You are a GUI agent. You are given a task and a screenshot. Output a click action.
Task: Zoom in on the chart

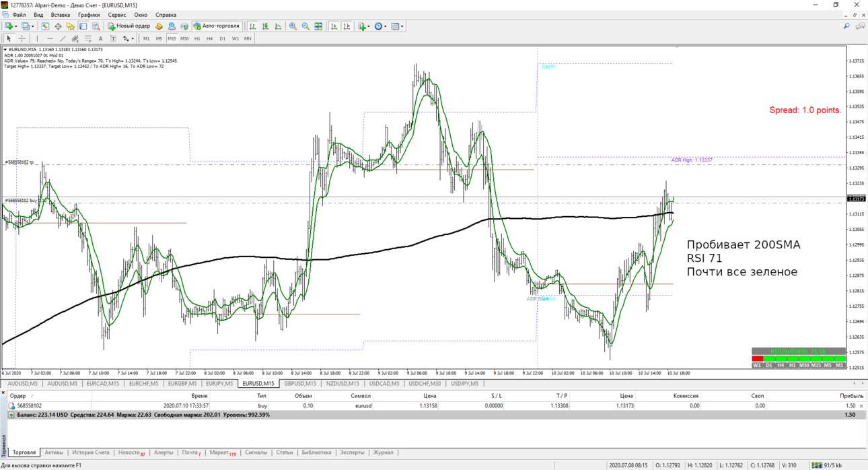(x=293, y=26)
